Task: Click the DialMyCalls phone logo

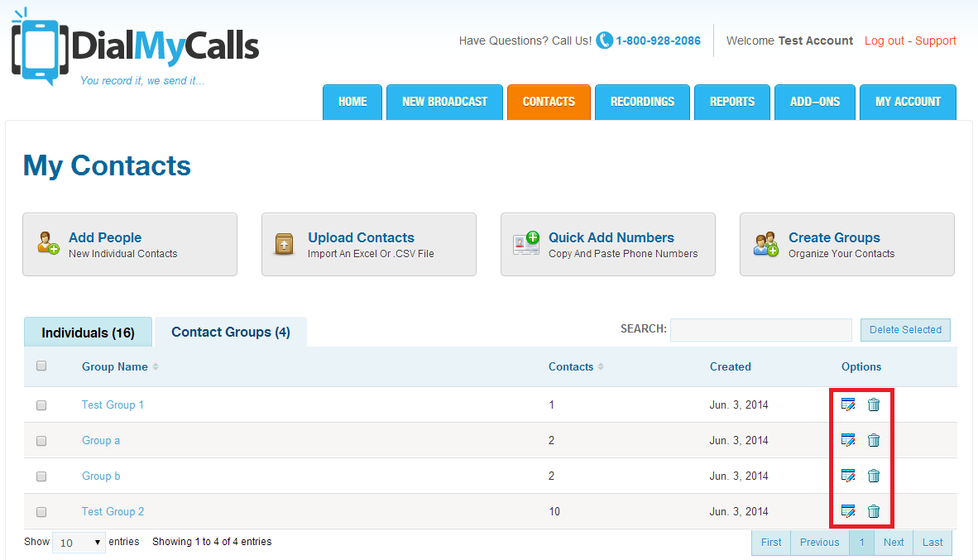Action: pos(39,47)
